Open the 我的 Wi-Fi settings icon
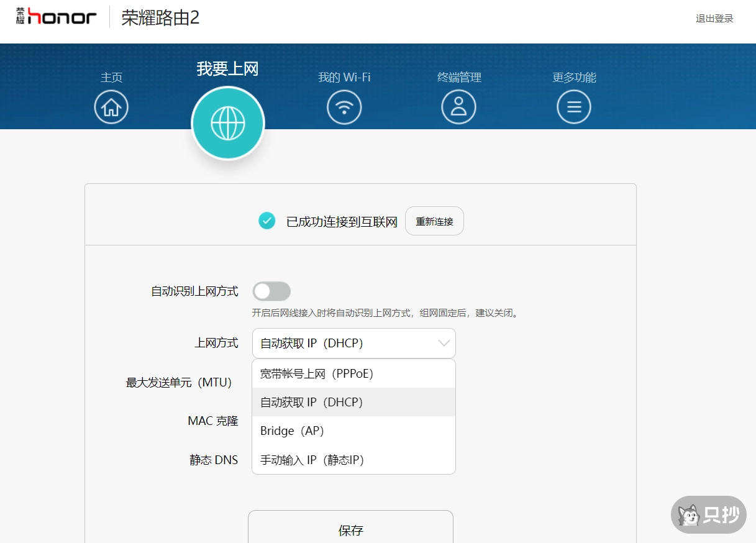756x543 pixels. click(344, 107)
